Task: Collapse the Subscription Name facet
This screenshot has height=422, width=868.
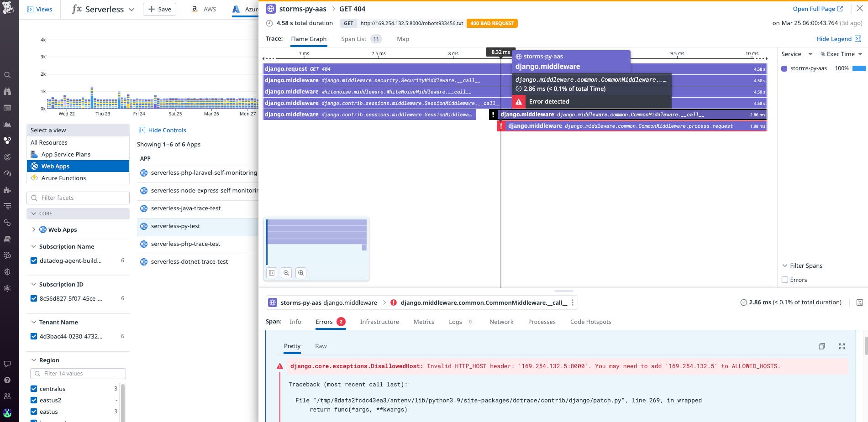Action: 34,246
